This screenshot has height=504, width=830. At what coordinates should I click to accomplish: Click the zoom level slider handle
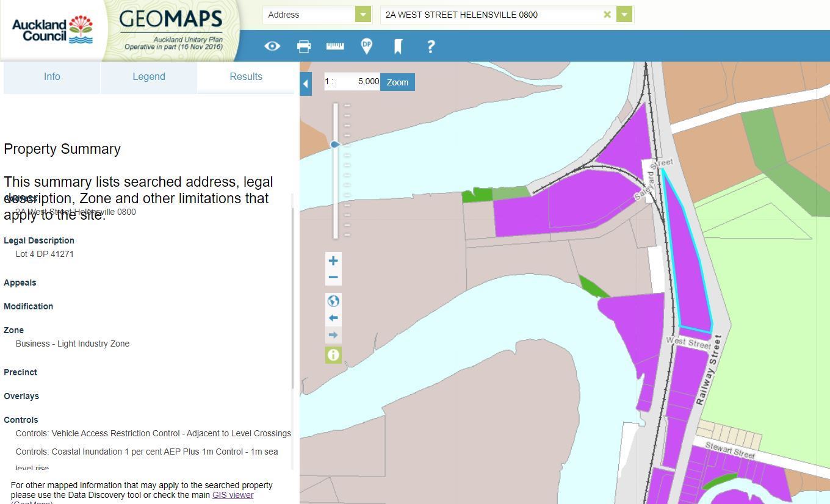[335, 145]
